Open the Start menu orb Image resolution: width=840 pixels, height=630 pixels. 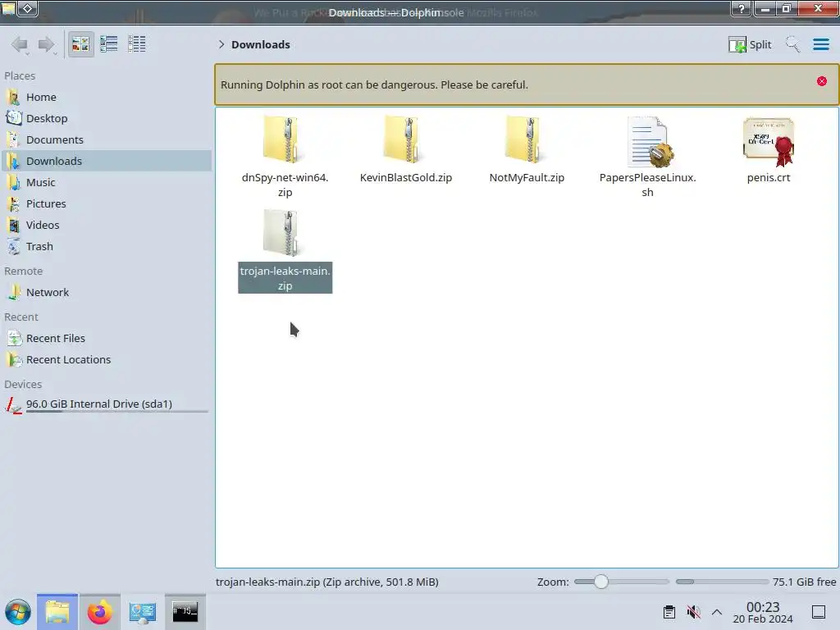tap(18, 612)
